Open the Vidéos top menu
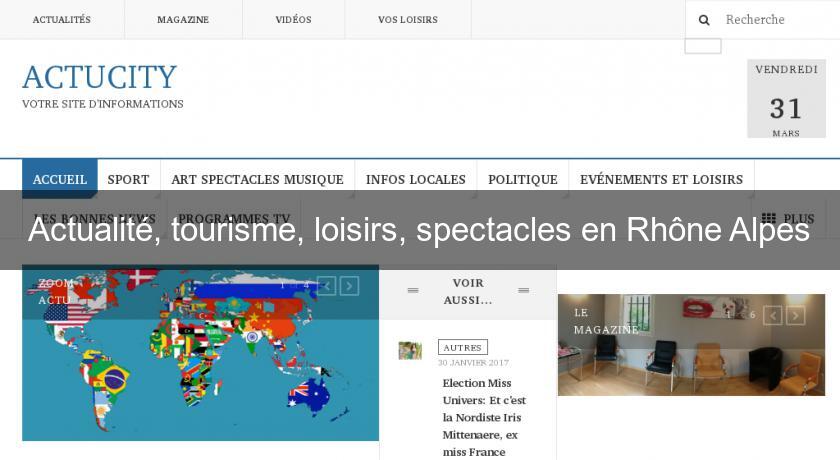This screenshot has width=840, height=460. click(x=293, y=20)
